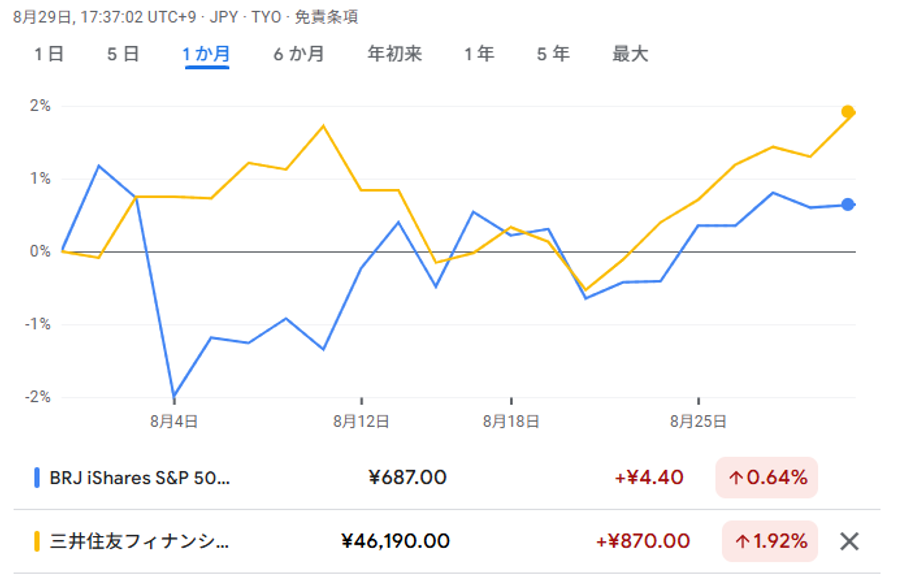Click the 8月12日 date axis label
Screen dimensions: 898x583
tap(361, 421)
